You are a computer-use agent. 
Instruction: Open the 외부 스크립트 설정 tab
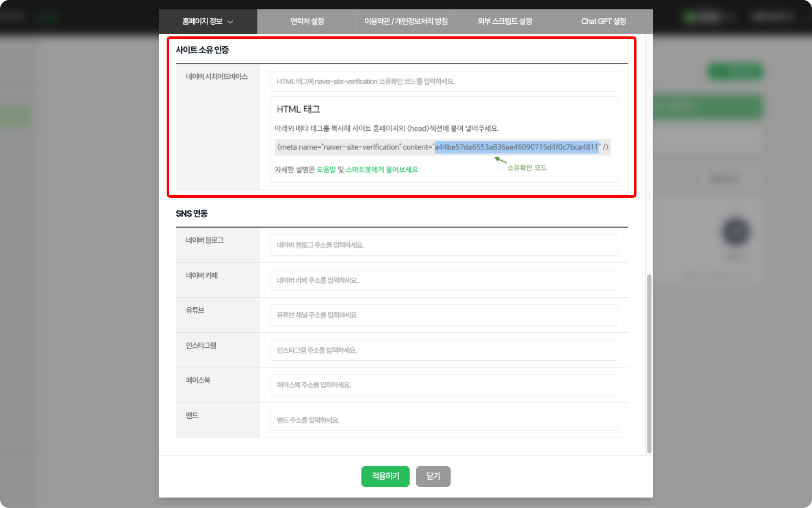coord(504,21)
